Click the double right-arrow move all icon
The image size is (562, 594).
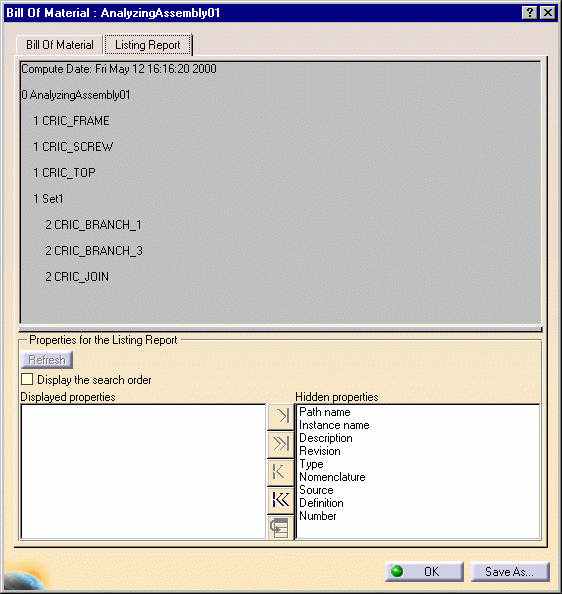tap(281, 444)
